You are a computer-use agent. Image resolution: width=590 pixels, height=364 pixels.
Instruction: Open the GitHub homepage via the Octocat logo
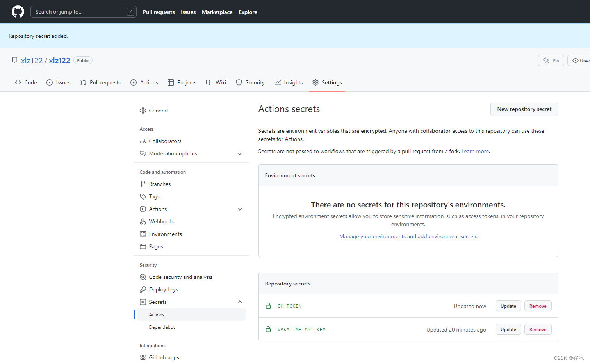[x=18, y=12]
